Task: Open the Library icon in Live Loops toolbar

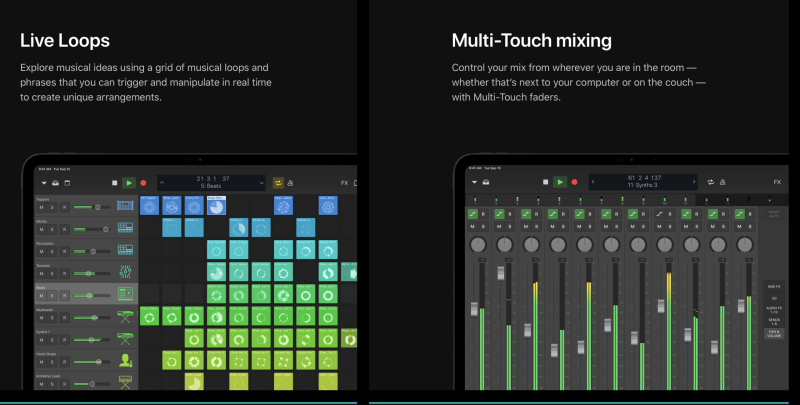Action: (56, 183)
